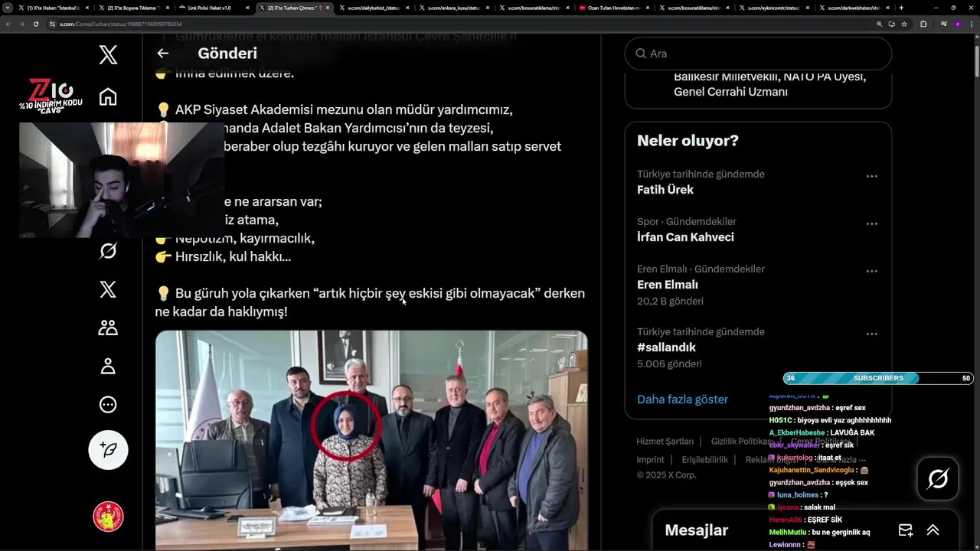Close the Link Polisi Hakat tab
Screen dimensions: 980x551
click(x=248, y=8)
